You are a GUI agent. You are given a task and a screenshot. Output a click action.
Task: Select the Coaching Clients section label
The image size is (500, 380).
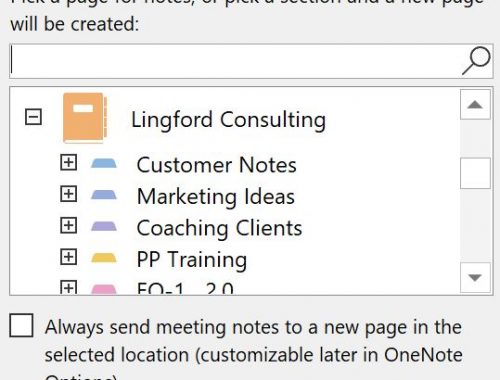tap(219, 228)
